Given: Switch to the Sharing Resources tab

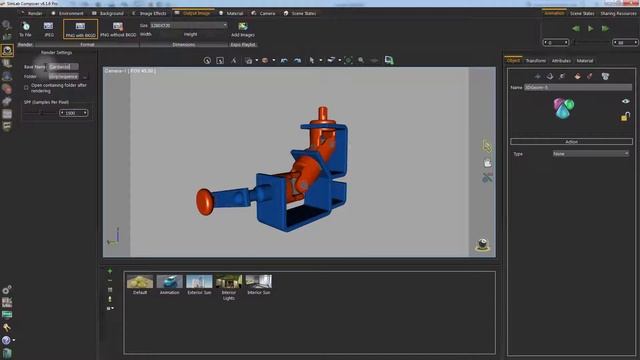Looking at the screenshot, I should tap(618, 13).
